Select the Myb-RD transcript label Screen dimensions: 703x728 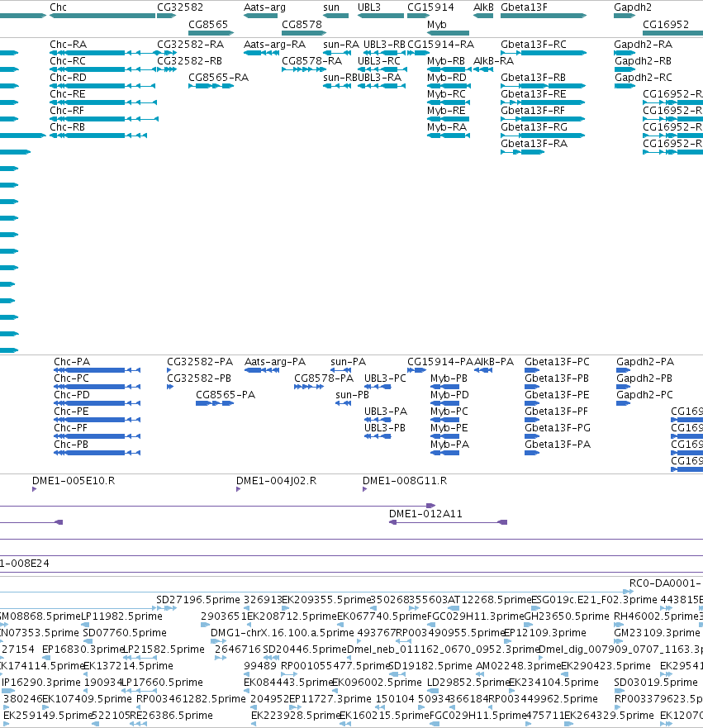pos(447,78)
